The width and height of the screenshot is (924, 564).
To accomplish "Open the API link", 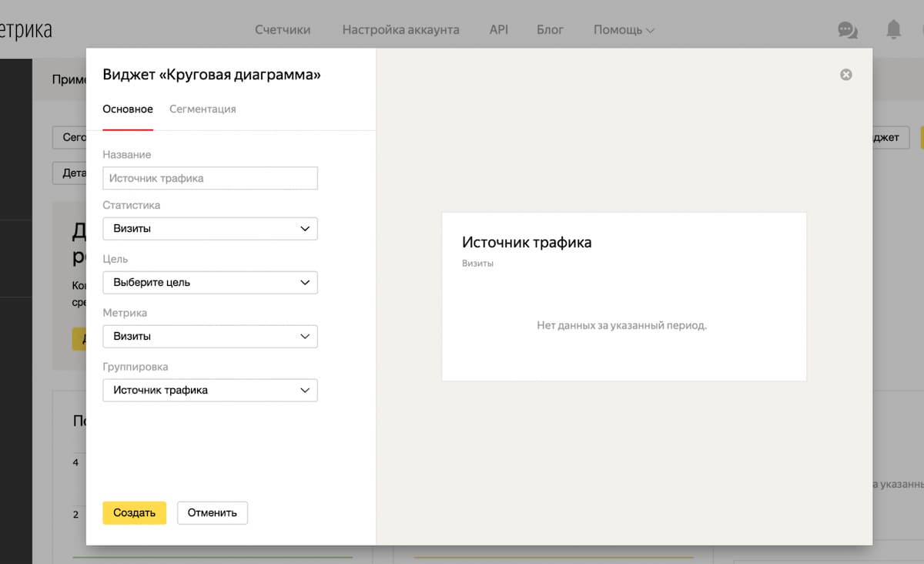I will tap(498, 30).
